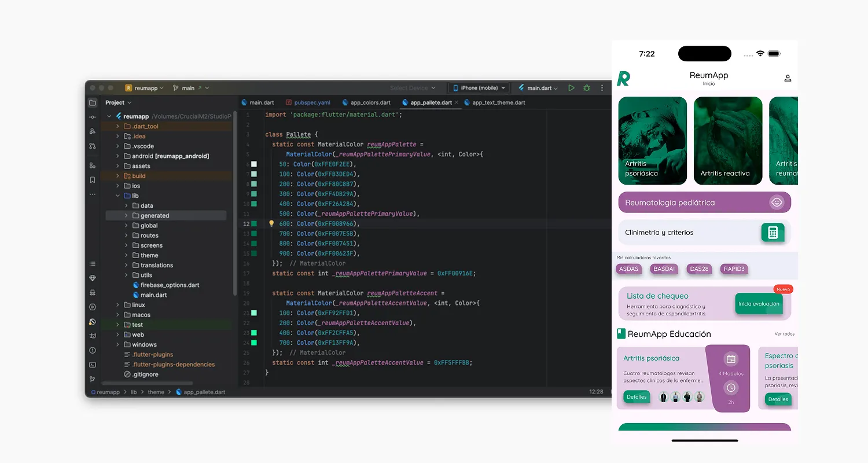Open the main branch dropdown
Viewport: 868px width, 463px height.
191,88
